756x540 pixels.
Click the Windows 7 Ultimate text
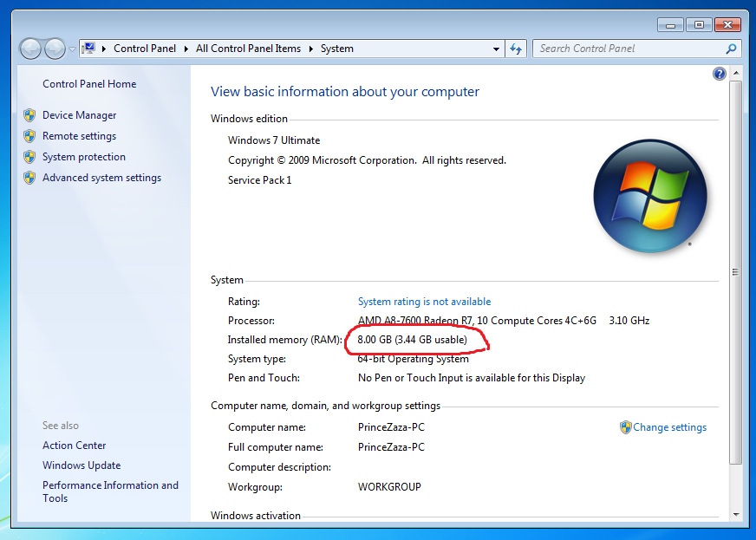[x=274, y=140]
